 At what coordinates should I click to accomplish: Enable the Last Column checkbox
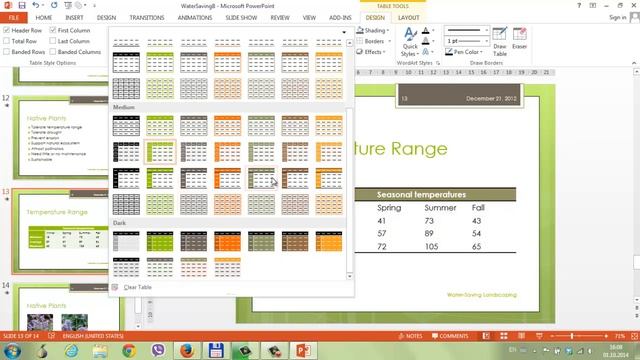pos(53,41)
